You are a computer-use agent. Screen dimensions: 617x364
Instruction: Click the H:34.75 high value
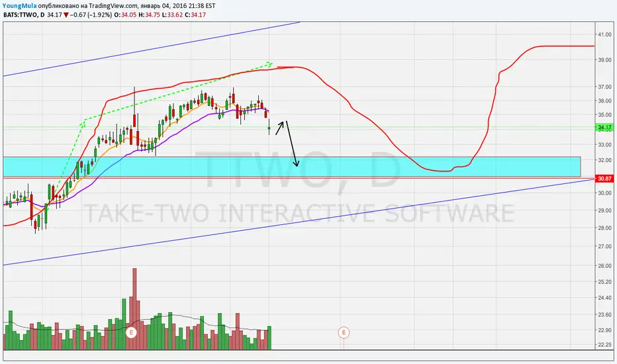(150, 15)
